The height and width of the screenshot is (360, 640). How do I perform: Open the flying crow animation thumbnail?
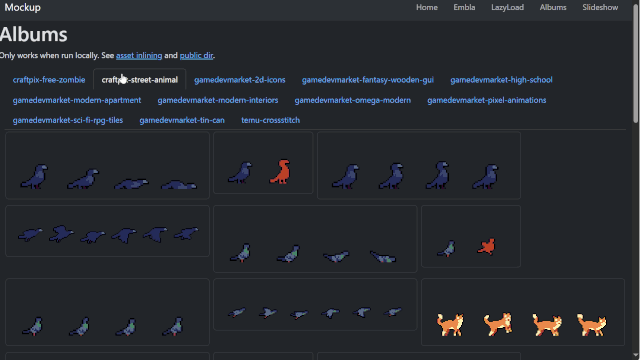[x=107, y=231]
